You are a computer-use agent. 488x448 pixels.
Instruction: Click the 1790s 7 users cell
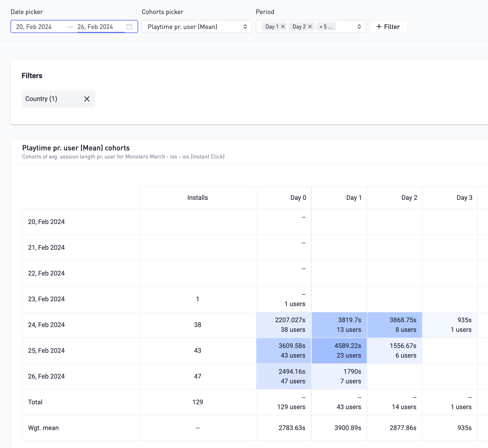[x=339, y=376]
